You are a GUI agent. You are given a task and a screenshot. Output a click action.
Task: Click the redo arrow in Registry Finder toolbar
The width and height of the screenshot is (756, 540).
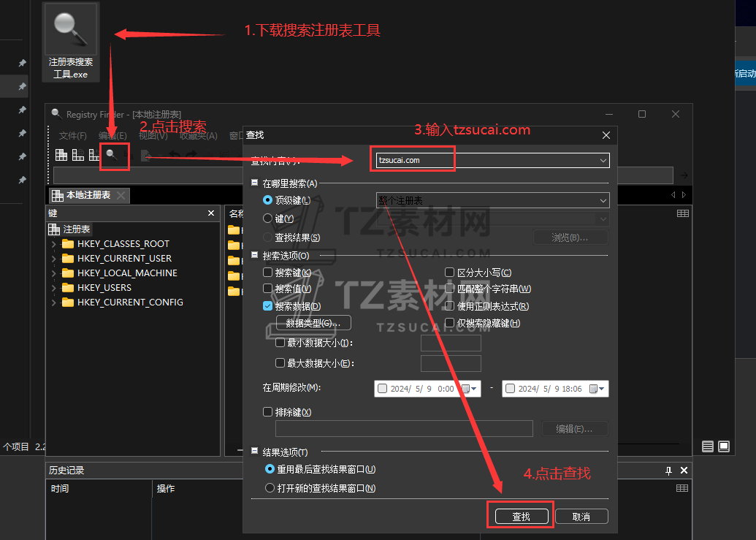[x=191, y=155]
